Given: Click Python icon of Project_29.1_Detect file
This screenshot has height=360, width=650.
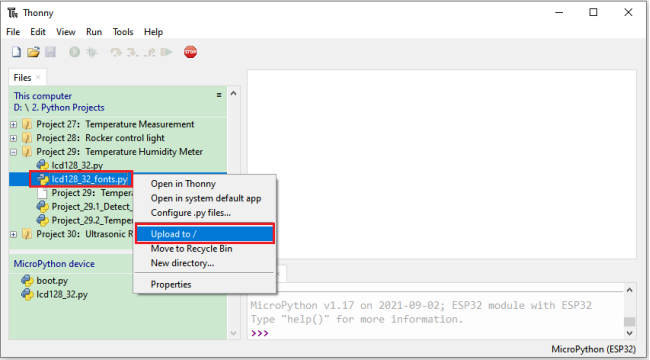Looking at the screenshot, I should [42, 207].
